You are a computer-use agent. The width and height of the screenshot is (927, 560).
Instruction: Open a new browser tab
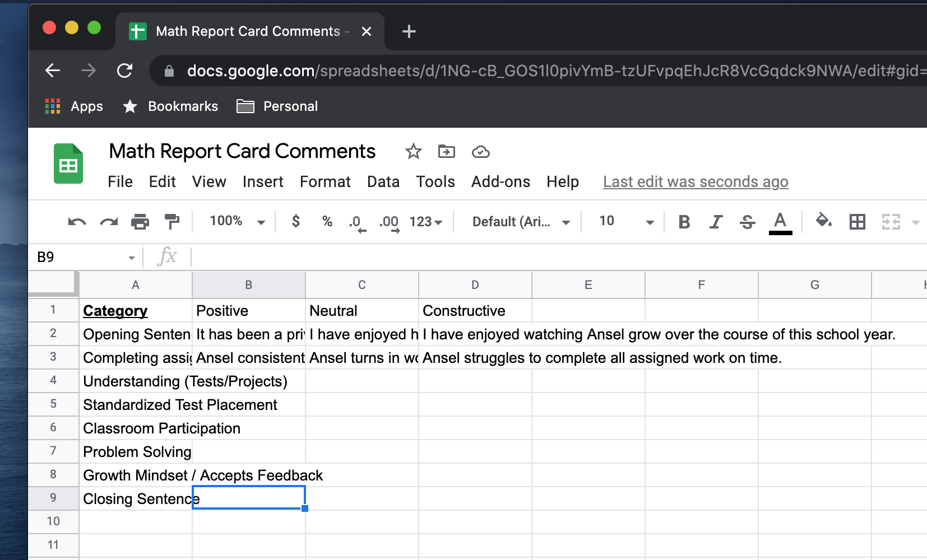pyautogui.click(x=409, y=31)
